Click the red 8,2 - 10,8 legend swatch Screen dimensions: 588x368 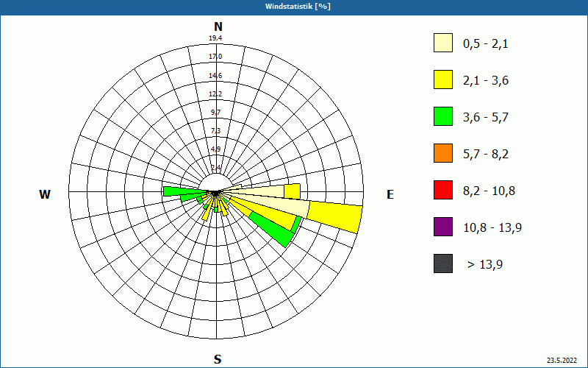(x=443, y=190)
